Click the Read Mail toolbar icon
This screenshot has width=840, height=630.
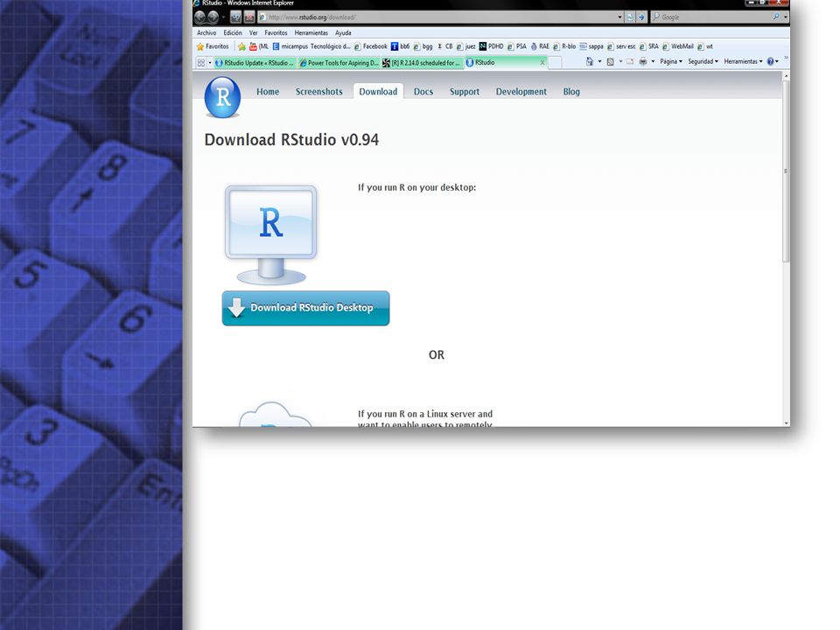click(630, 61)
